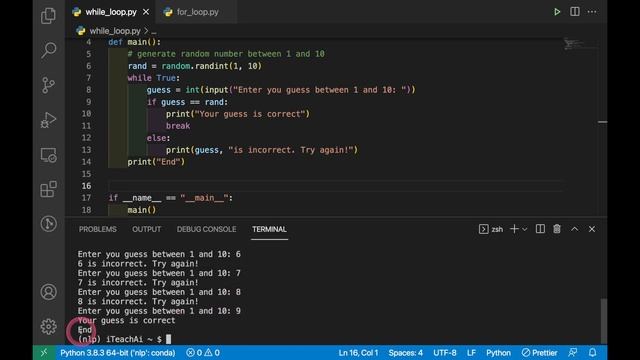Screen dimensions: 640x360
Task: Open the editor More Actions ellipsis menu
Action: 592,12
